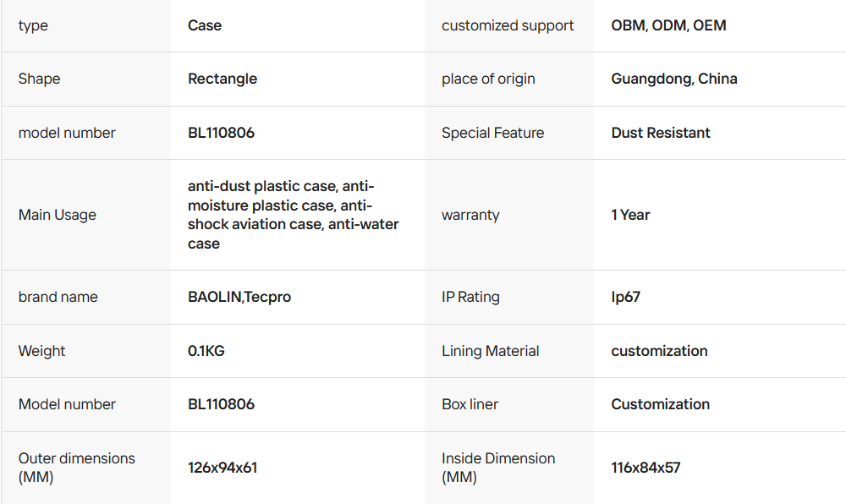Select the 'Guangdong, China' value
This screenshot has width=846, height=504.
tap(674, 79)
